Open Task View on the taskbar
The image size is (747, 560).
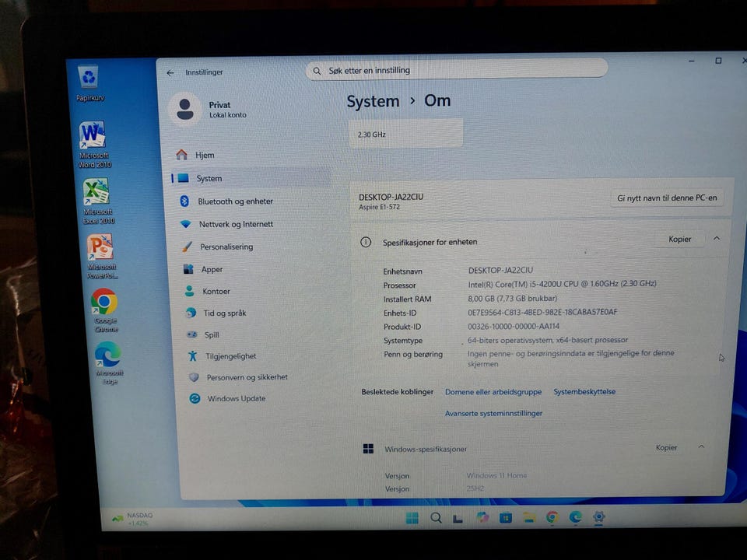tap(458, 518)
